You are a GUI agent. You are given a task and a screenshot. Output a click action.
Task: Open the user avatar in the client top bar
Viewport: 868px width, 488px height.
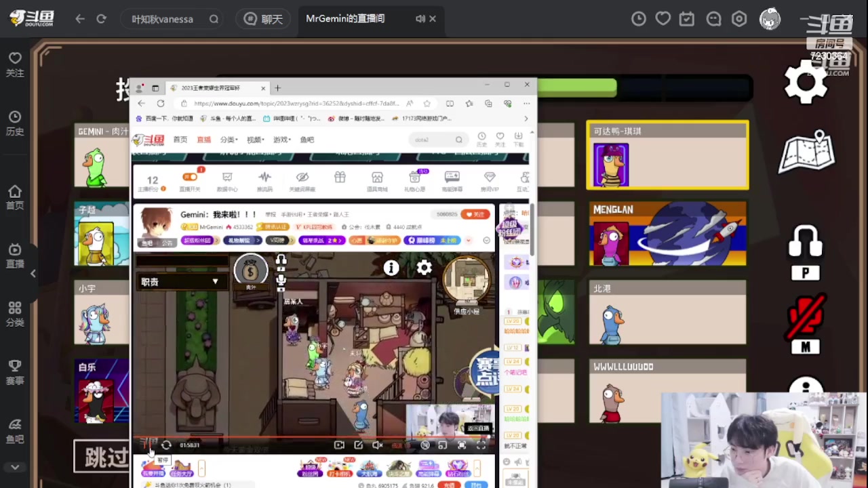click(x=770, y=19)
